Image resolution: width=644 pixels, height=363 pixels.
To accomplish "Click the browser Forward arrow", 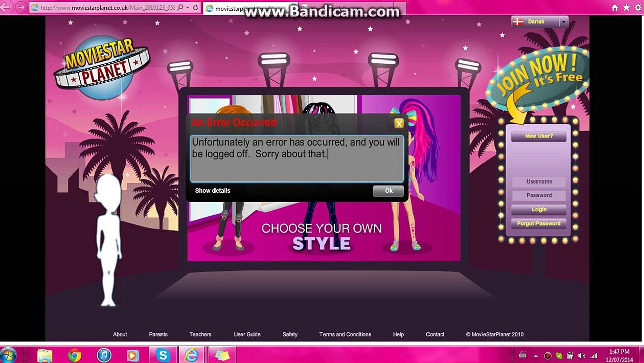I will 20,7.
